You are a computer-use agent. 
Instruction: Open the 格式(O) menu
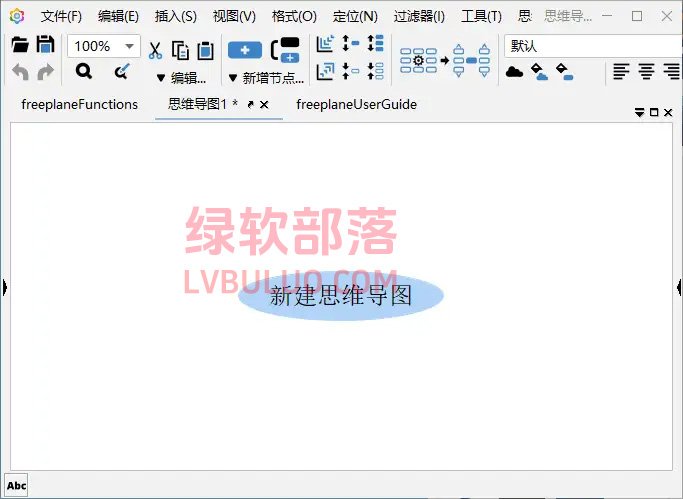(x=294, y=17)
